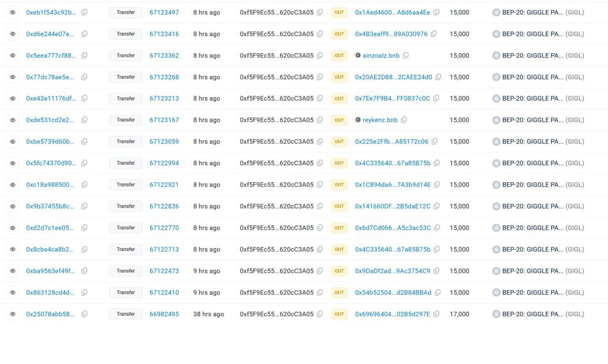Preview transaction 0xeb1f543c92b with eye icon
The image size is (608, 364).
tap(13, 12)
